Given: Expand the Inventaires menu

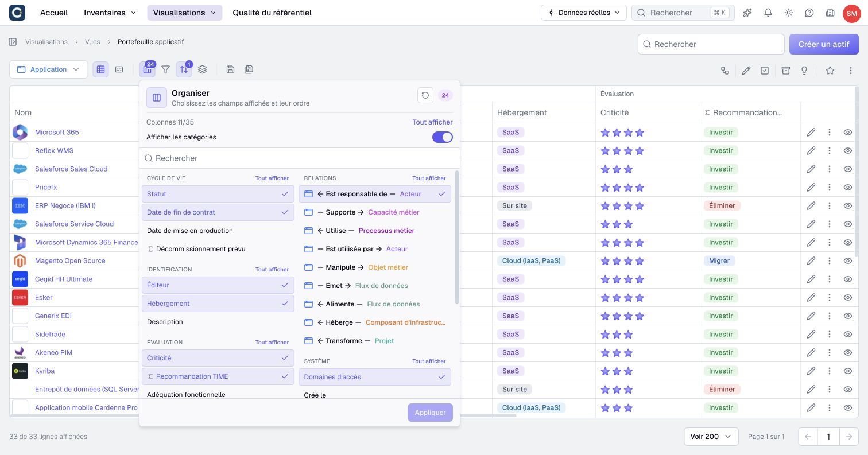Looking at the screenshot, I should coord(110,13).
